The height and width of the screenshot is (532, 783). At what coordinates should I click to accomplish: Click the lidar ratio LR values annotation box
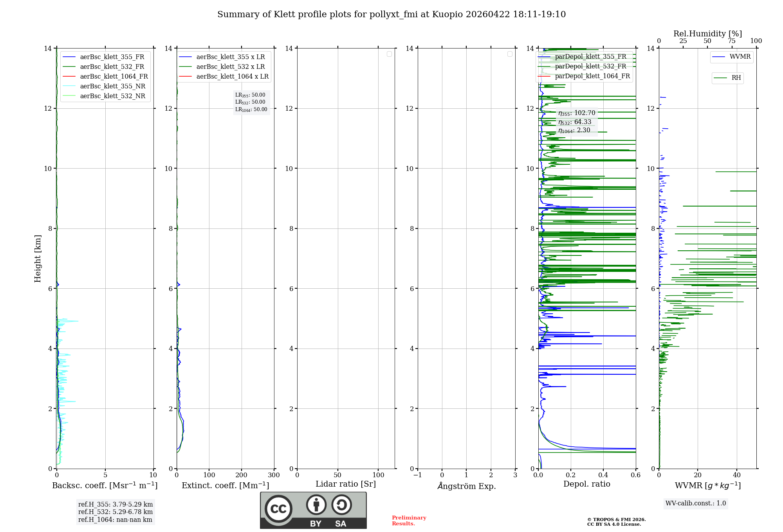pos(251,102)
